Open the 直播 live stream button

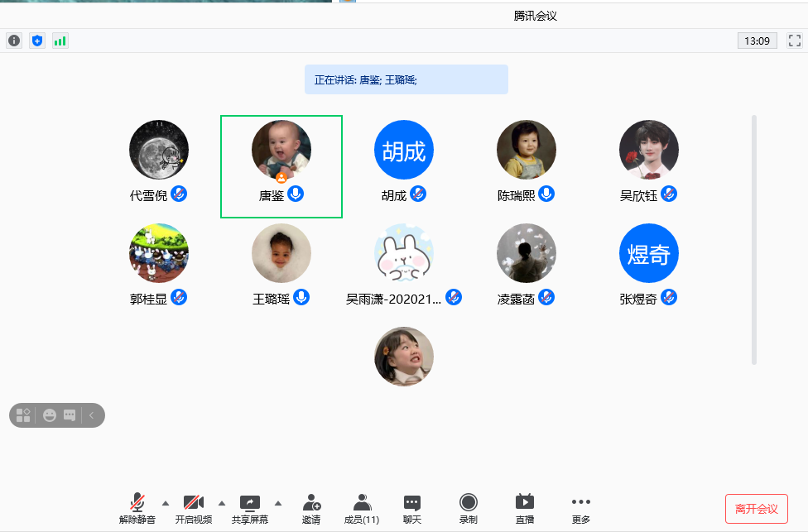point(525,508)
